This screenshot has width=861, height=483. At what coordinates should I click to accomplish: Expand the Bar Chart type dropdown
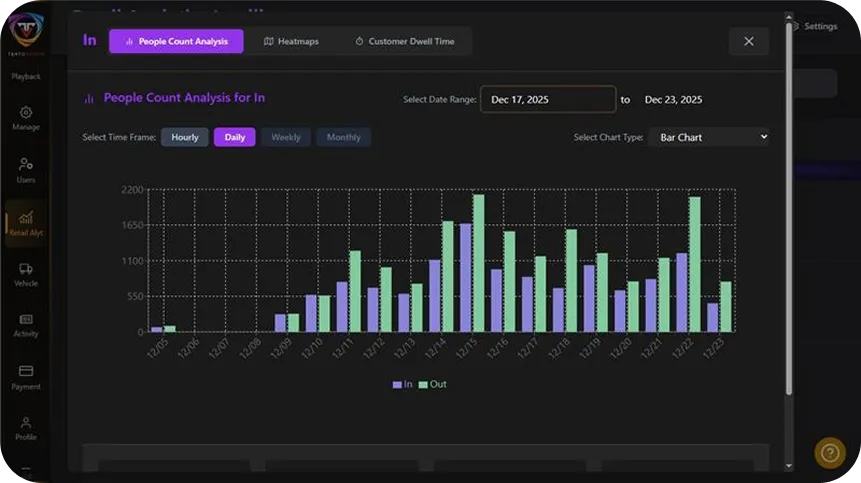(x=708, y=137)
